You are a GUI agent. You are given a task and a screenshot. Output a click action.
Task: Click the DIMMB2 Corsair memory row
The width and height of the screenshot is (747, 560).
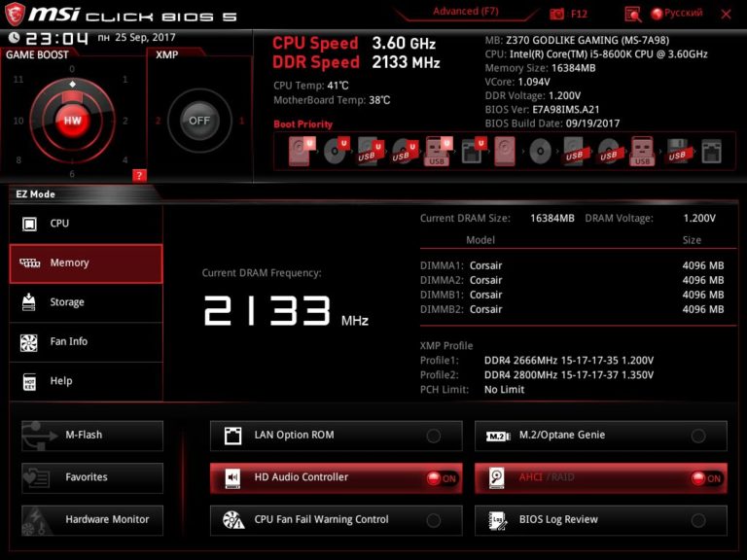pos(572,309)
